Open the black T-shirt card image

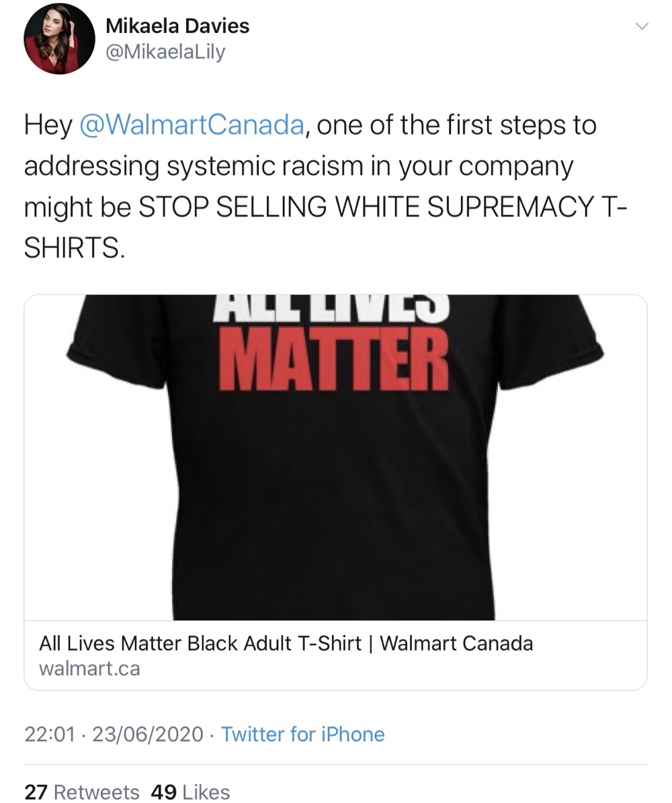tap(335, 458)
